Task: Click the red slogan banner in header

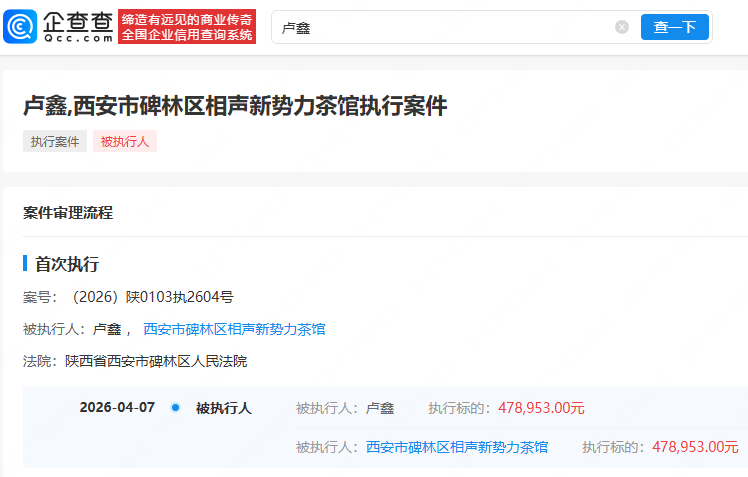Action: point(186,27)
